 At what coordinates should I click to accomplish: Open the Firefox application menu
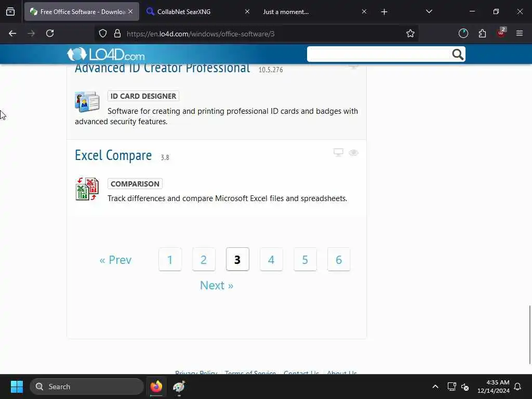coord(520,34)
